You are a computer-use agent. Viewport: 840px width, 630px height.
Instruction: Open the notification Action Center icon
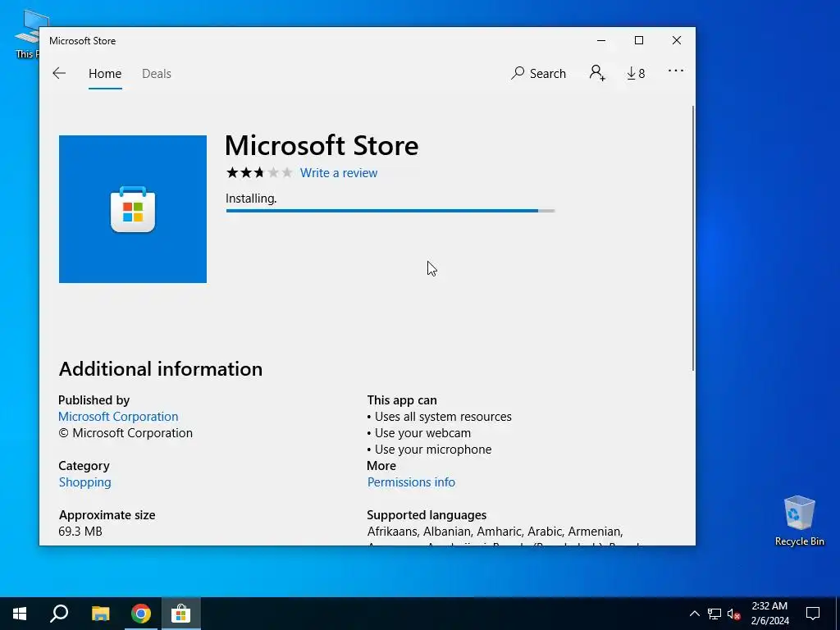point(813,614)
